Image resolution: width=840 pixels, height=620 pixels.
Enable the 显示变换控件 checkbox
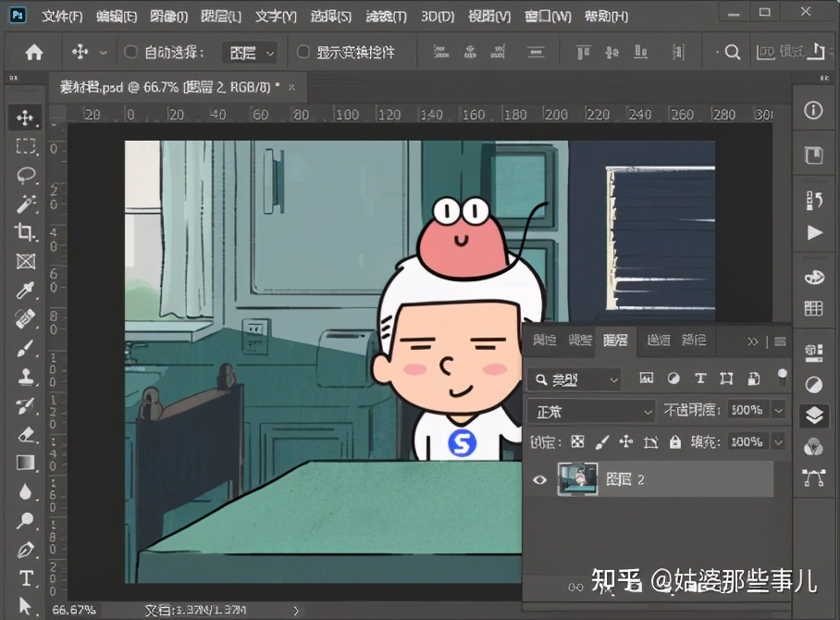[x=304, y=52]
